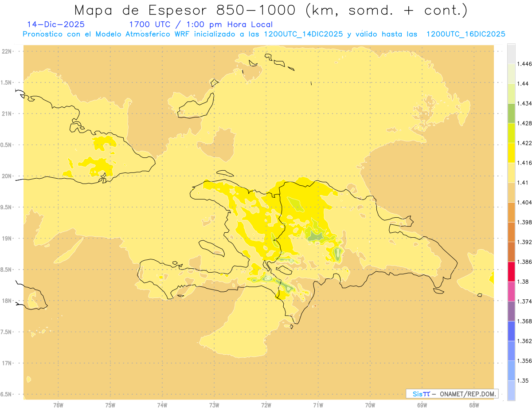Click legend value '1.374'
Image resolution: width=532 pixels, height=411 pixels.
pyautogui.click(x=524, y=301)
